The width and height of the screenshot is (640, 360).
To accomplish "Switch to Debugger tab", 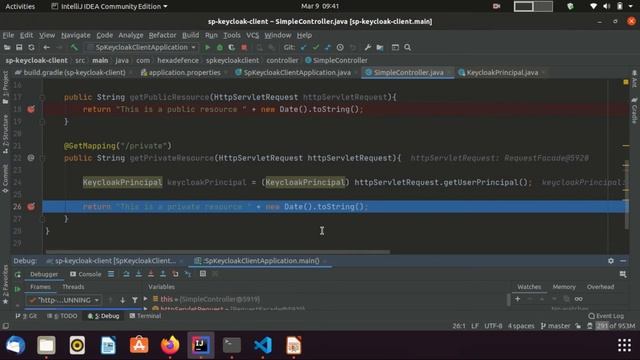I will point(44,274).
